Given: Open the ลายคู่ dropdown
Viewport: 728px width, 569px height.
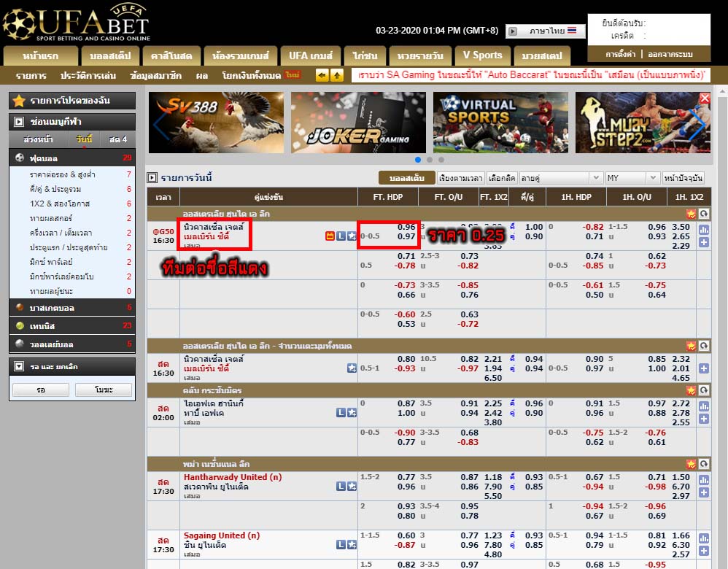Looking at the screenshot, I should coord(561,178).
